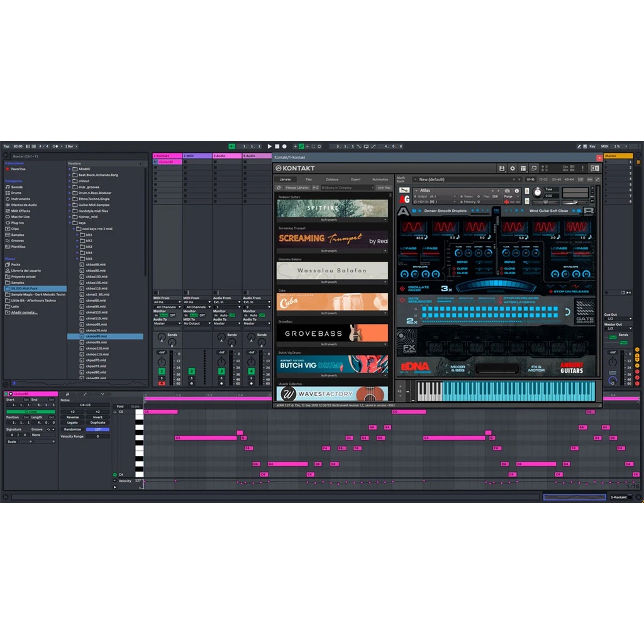Expand the ARABIC folder
Viewport: 644px width, 644px height.
tap(70, 169)
